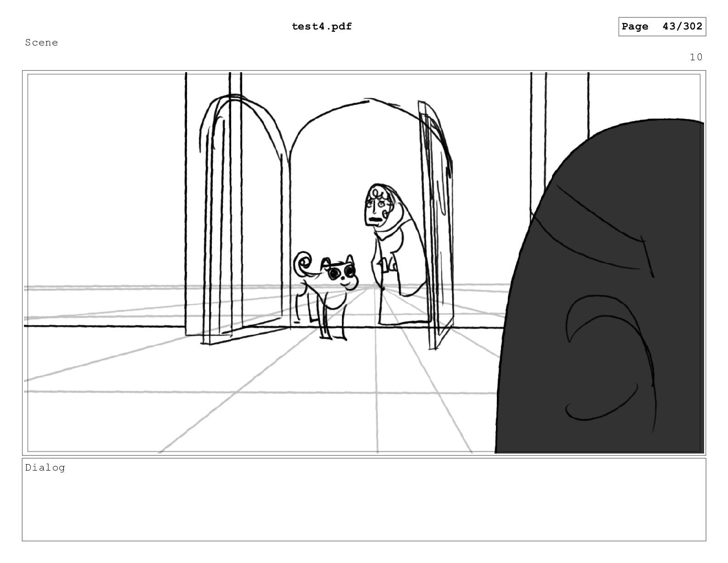Click the storyboard panel with dog and woman
Image resolution: width=728 pixels, height=563 pixels.
click(x=364, y=263)
